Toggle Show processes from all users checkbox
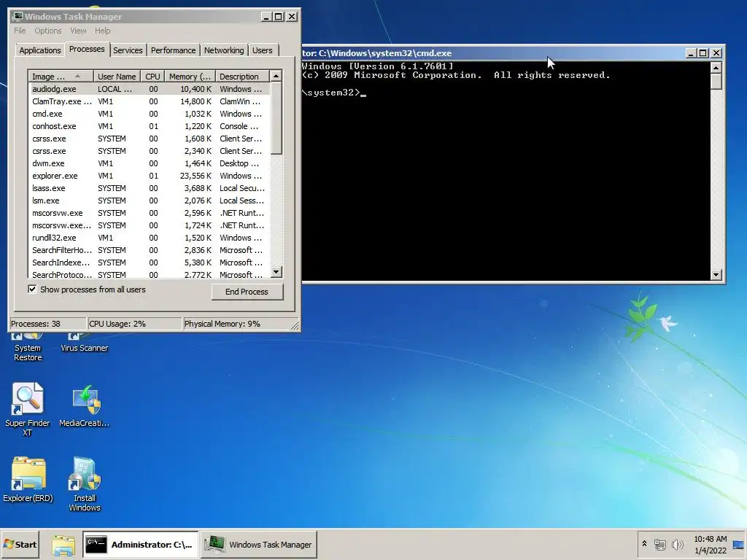The height and width of the screenshot is (560, 747). [x=32, y=289]
